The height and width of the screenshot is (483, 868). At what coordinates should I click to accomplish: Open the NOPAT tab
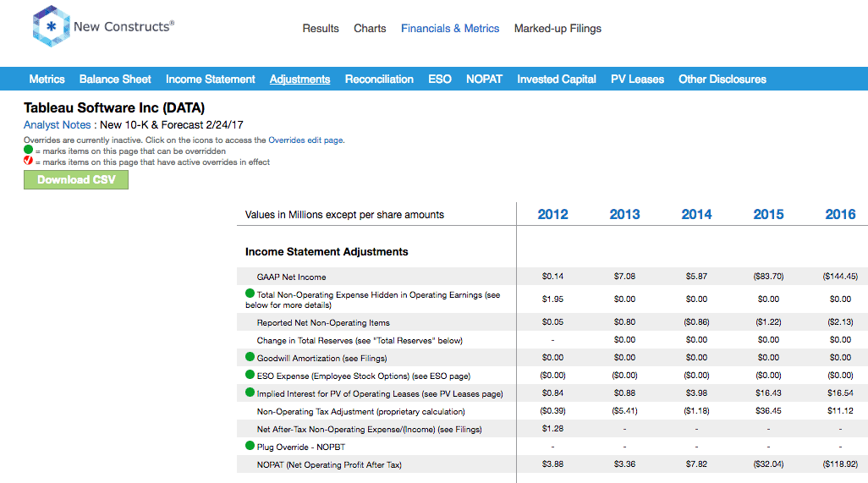tap(485, 80)
